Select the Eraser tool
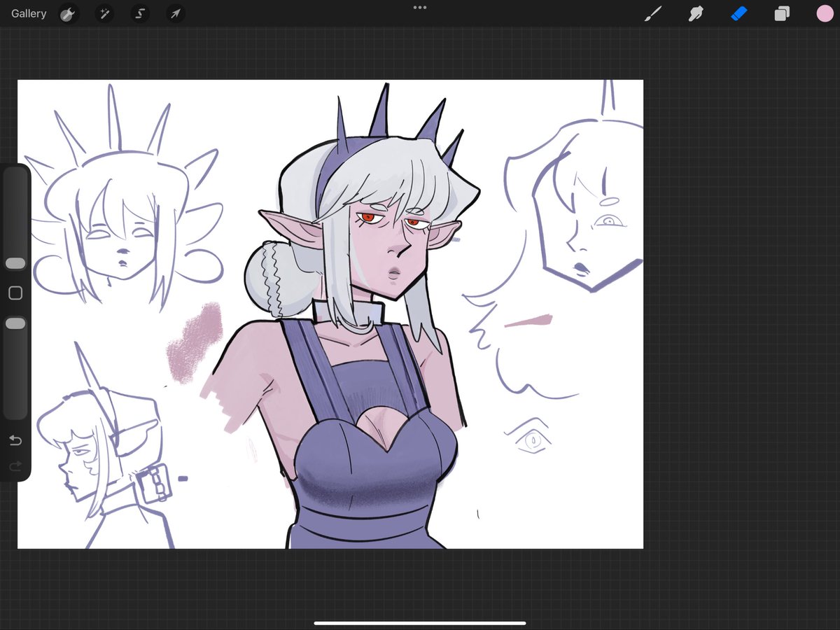Image resolution: width=840 pixels, height=630 pixels. [739, 13]
